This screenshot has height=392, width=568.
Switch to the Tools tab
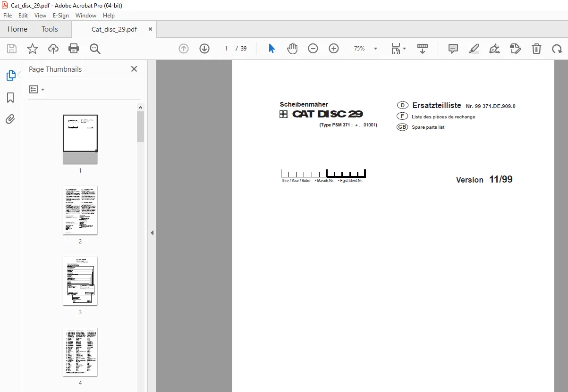tap(50, 29)
